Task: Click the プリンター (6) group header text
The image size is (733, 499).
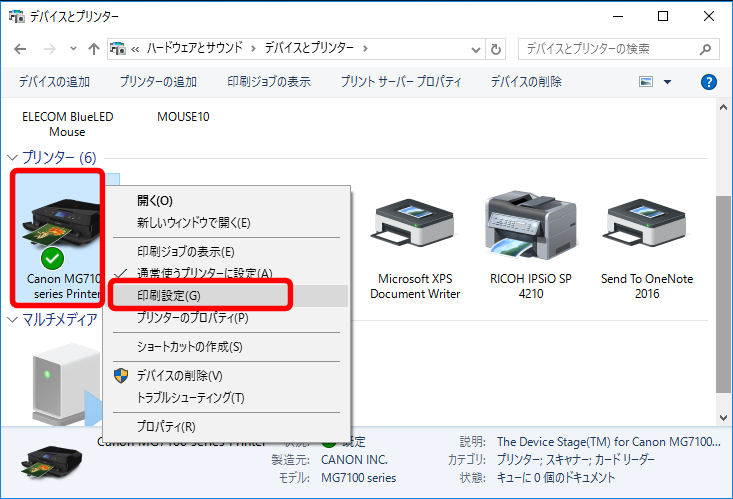Action: 59,158
